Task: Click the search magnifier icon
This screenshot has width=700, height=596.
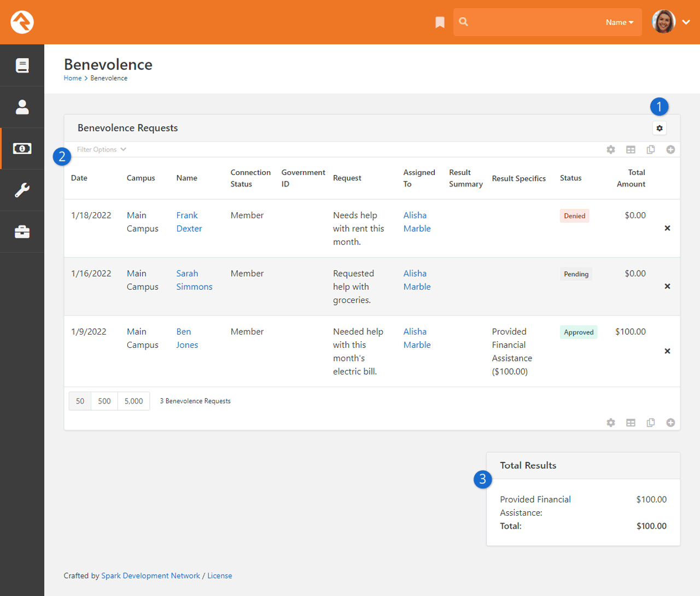Action: click(x=464, y=22)
